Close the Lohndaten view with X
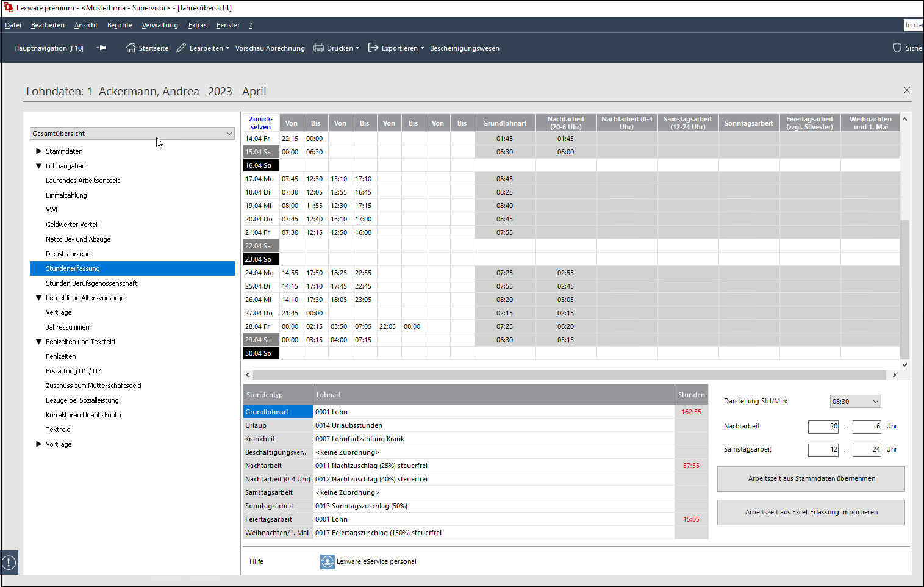The image size is (924, 587). [907, 90]
